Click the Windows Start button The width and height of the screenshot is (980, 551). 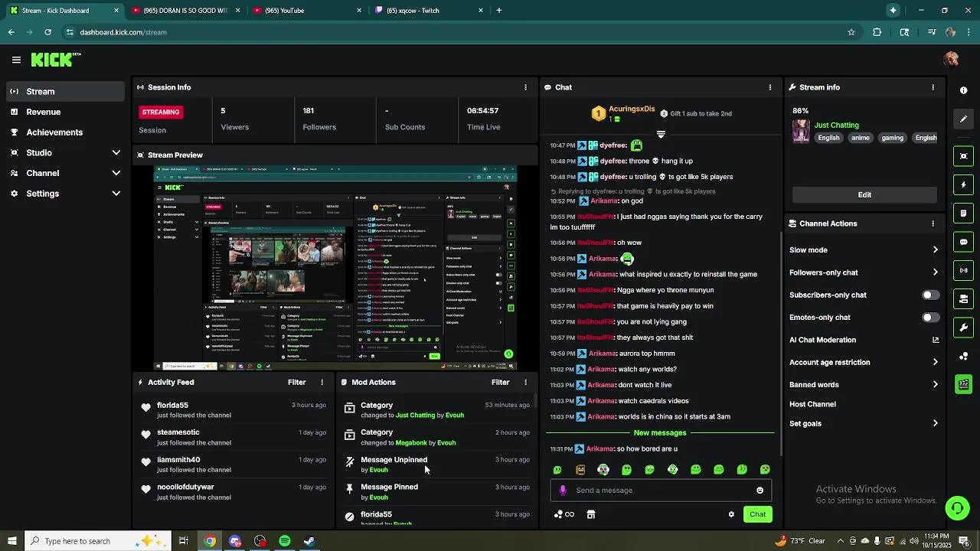(11, 541)
